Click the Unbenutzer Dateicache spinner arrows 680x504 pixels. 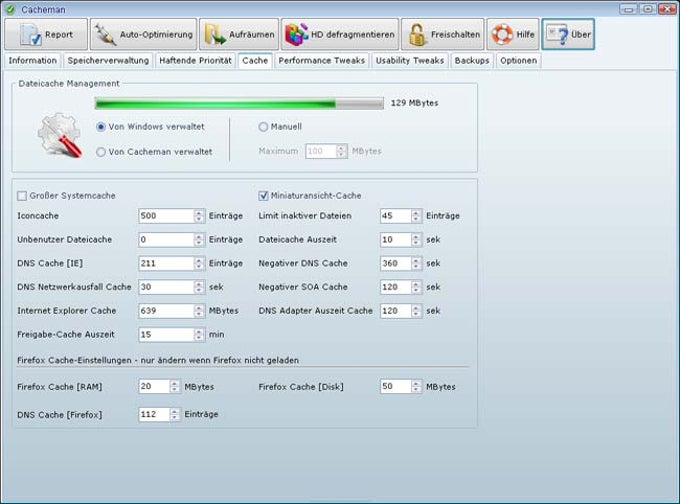199,239
